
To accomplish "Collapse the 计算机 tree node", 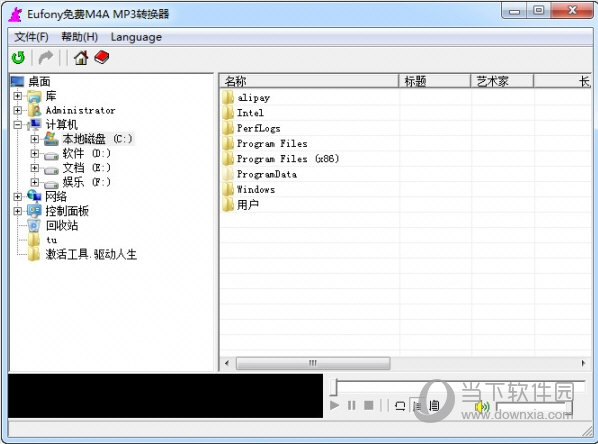I will click(x=18, y=125).
